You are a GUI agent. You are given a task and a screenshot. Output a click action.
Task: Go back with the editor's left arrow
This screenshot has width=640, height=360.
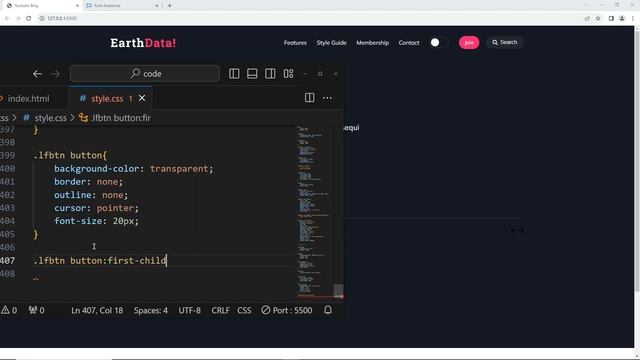point(37,74)
